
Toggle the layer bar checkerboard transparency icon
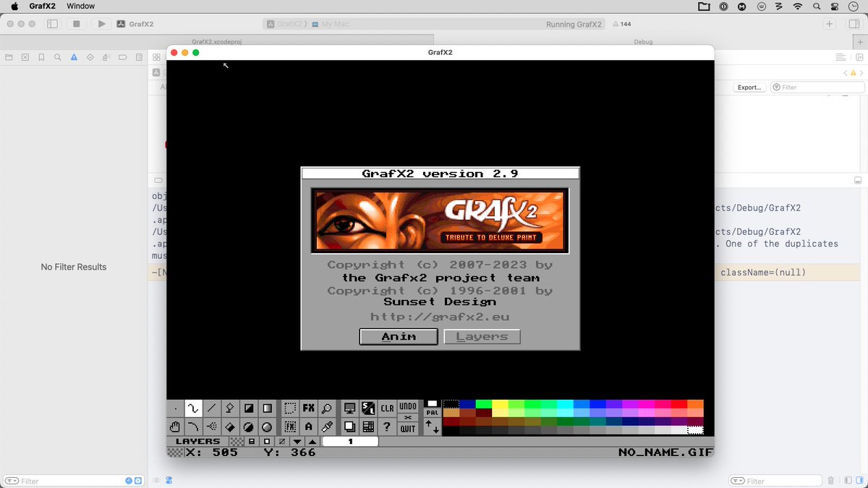236,441
